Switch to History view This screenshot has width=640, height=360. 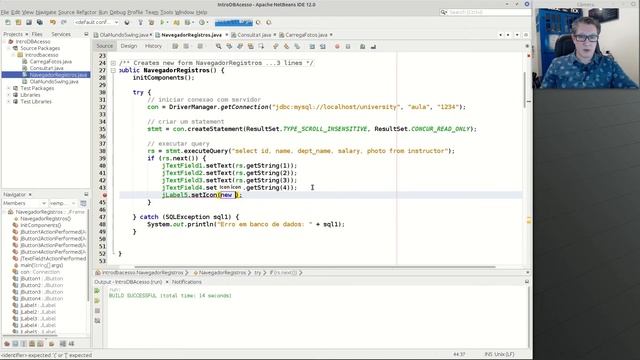[153, 46]
